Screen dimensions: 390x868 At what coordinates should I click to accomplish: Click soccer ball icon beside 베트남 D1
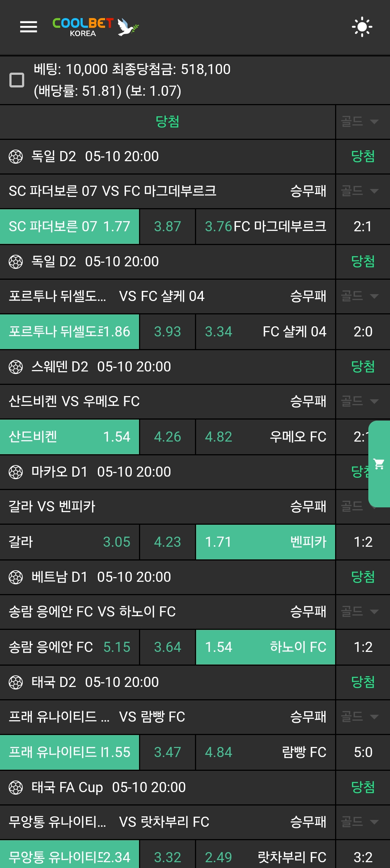click(x=16, y=577)
